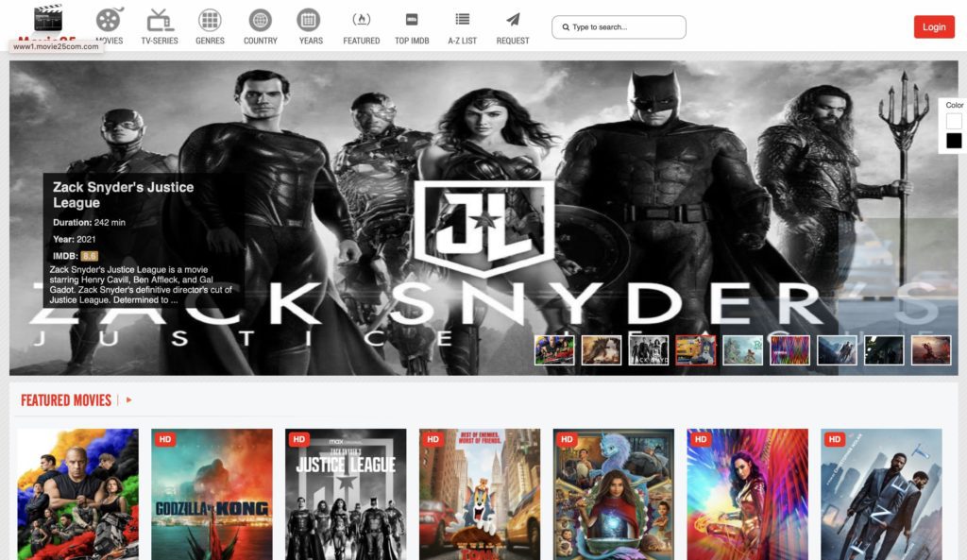The height and width of the screenshot is (560, 967).
Task: Open the Tenet movie poster
Action: pos(881,494)
